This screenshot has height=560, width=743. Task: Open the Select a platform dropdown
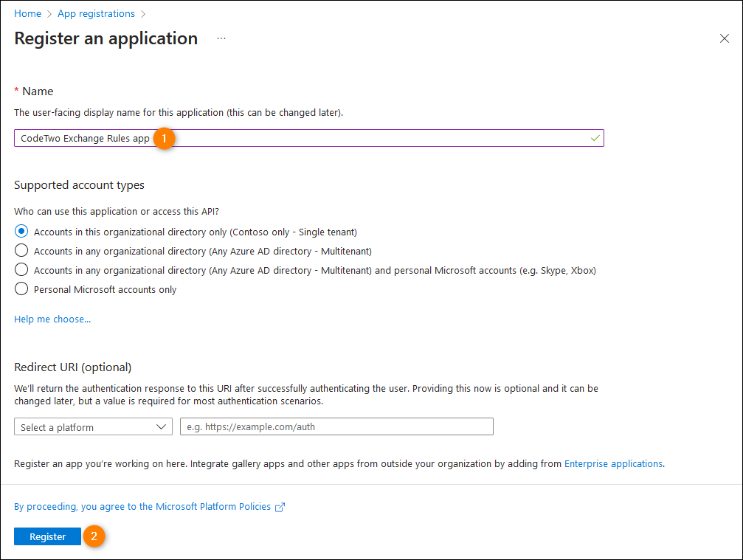[x=94, y=427]
